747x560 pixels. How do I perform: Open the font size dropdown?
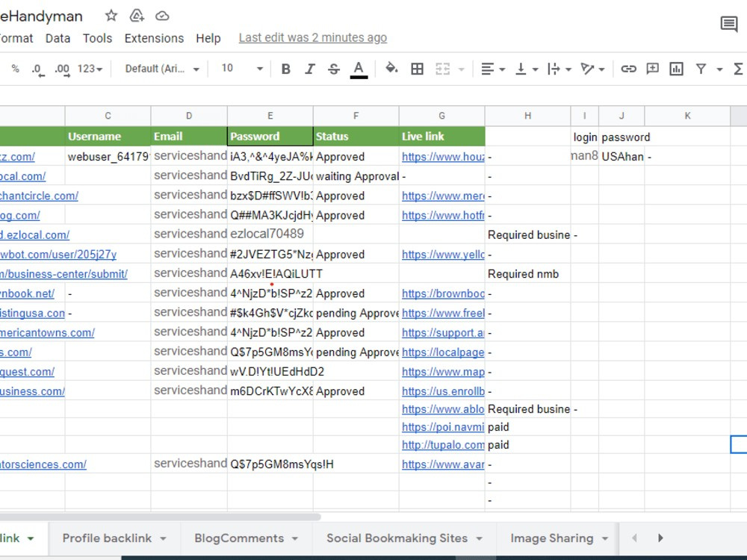[242, 69]
